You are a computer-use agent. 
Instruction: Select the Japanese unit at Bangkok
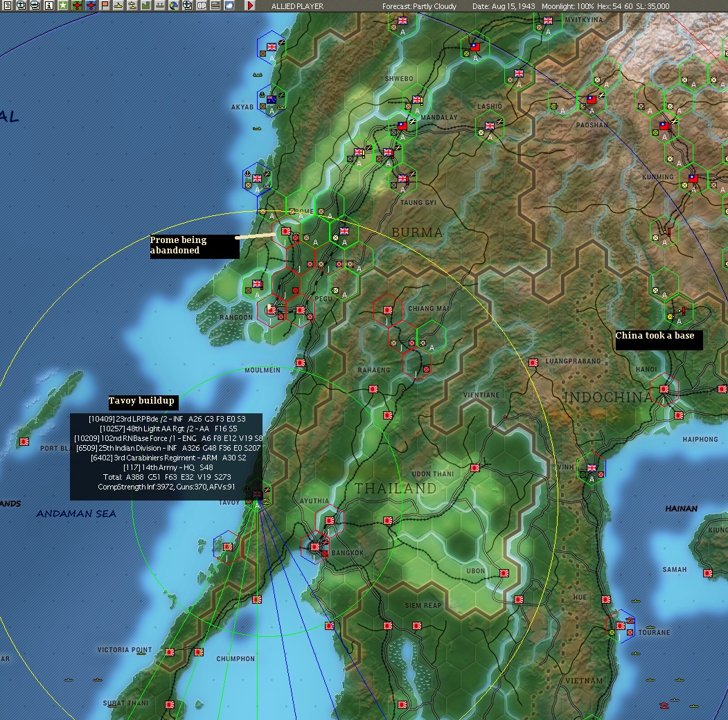(x=314, y=547)
